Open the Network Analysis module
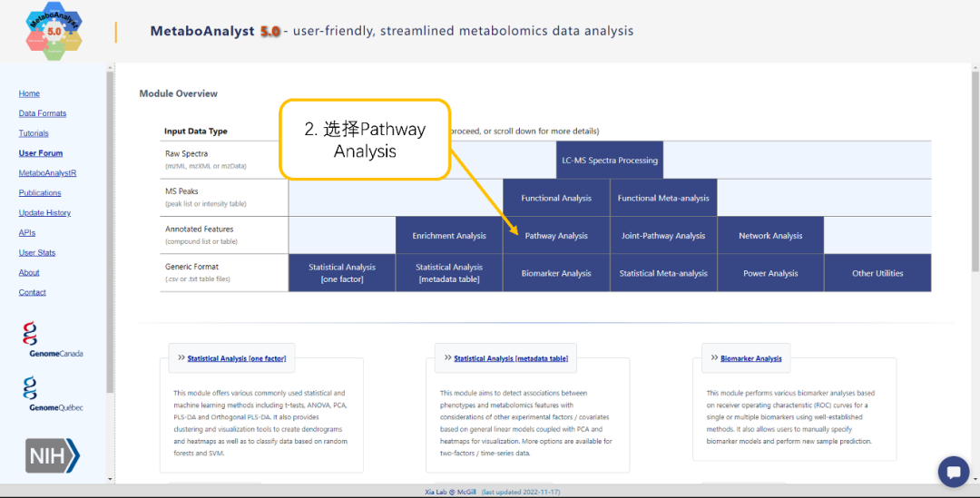This screenshot has height=498, width=980. coord(770,236)
